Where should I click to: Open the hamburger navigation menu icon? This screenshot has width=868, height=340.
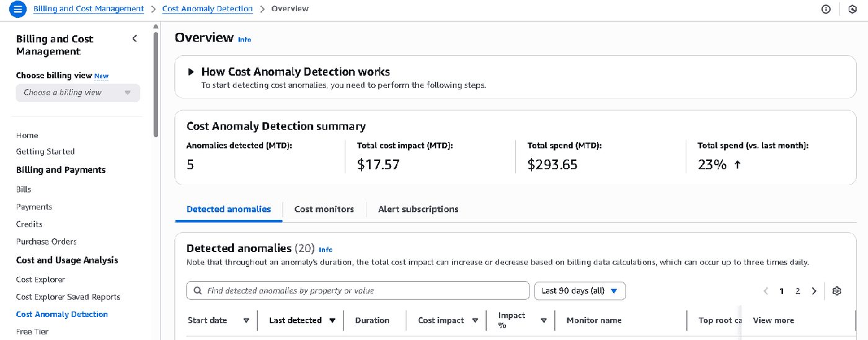coord(19,9)
